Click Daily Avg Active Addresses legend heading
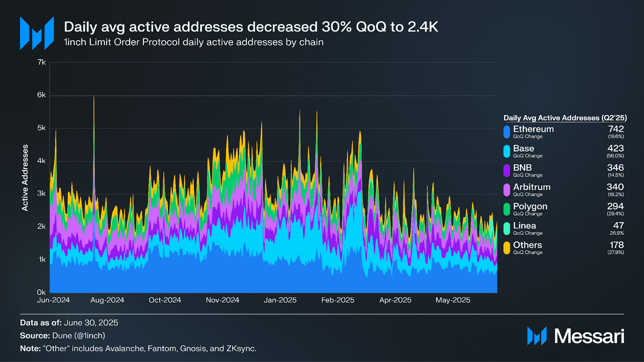The width and height of the screenshot is (644, 362). tap(565, 118)
